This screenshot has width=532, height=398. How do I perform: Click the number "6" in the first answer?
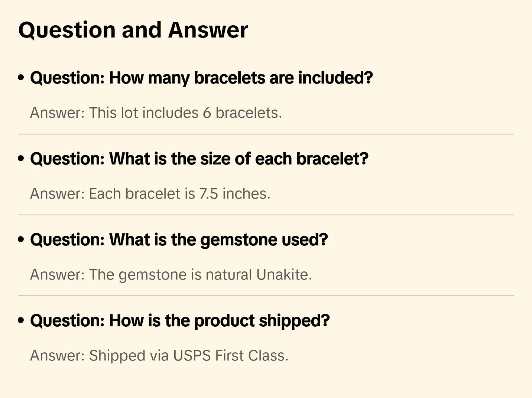207,113
